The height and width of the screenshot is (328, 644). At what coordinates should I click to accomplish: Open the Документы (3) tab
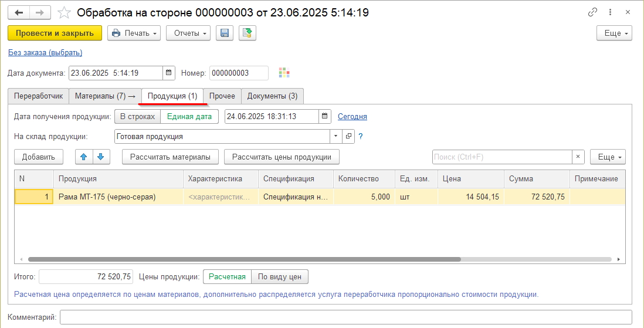click(x=272, y=96)
